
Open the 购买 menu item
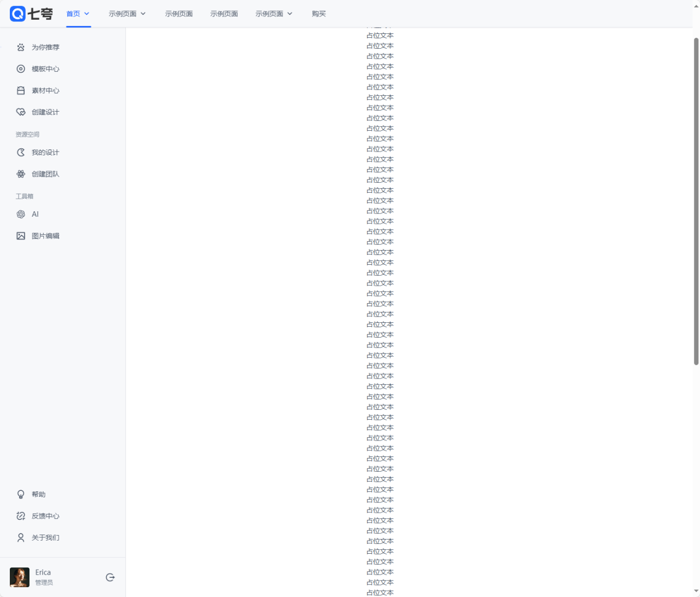pos(319,14)
